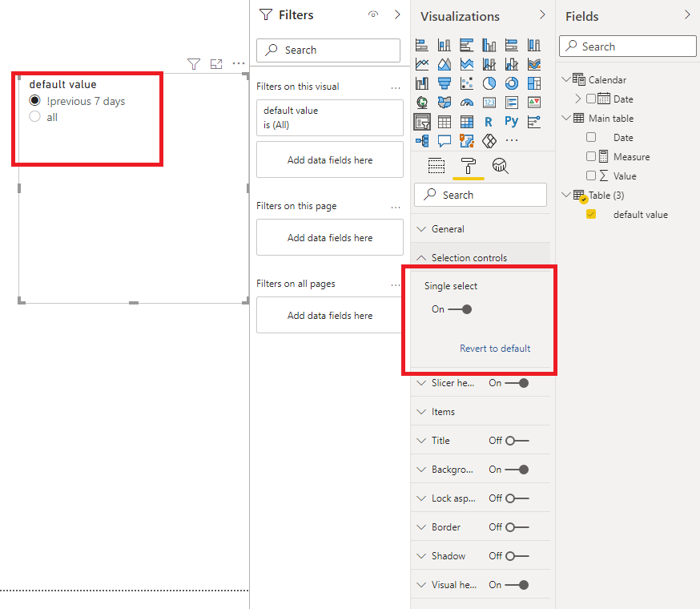
Task: Check the Main table Date checkbox
Action: click(590, 137)
